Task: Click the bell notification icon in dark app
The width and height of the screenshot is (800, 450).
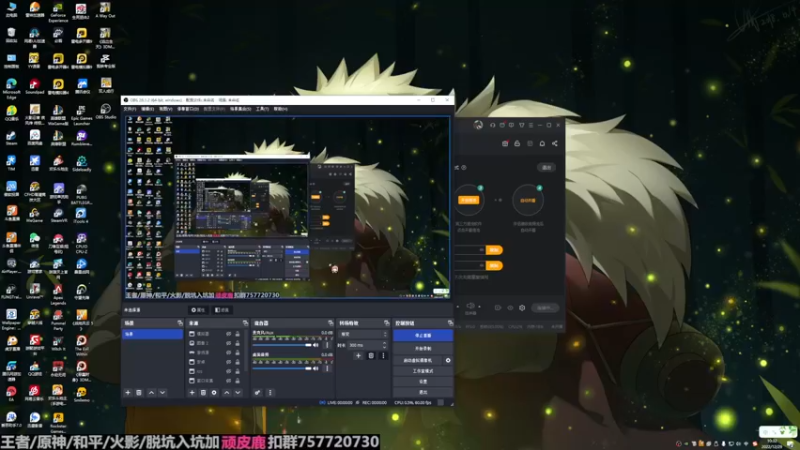Action: click(542, 143)
